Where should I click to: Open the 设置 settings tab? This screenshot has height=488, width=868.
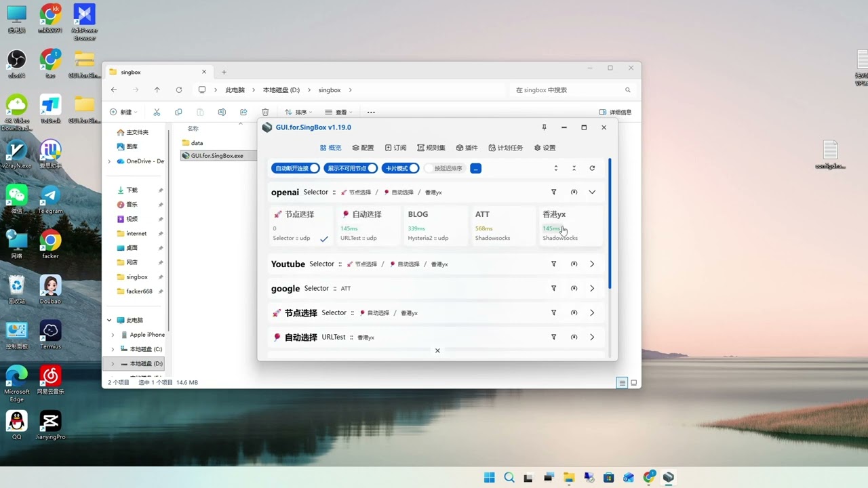(x=545, y=148)
